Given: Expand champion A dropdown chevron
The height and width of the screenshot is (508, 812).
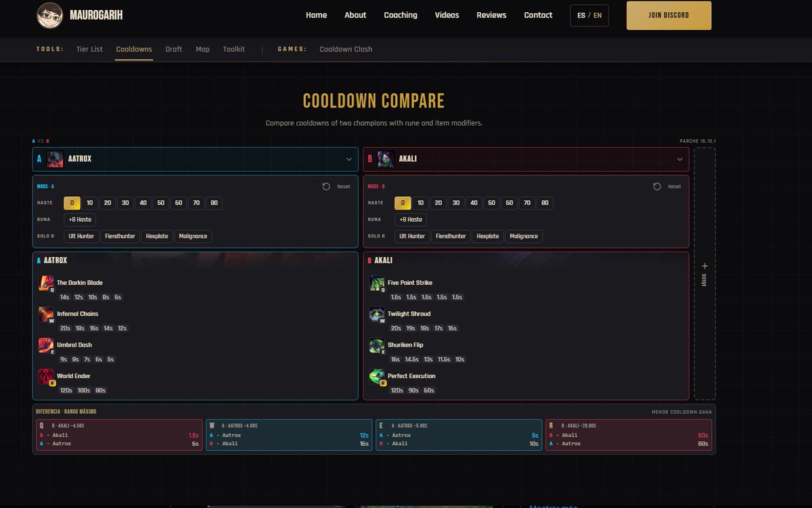Looking at the screenshot, I should [349, 160].
